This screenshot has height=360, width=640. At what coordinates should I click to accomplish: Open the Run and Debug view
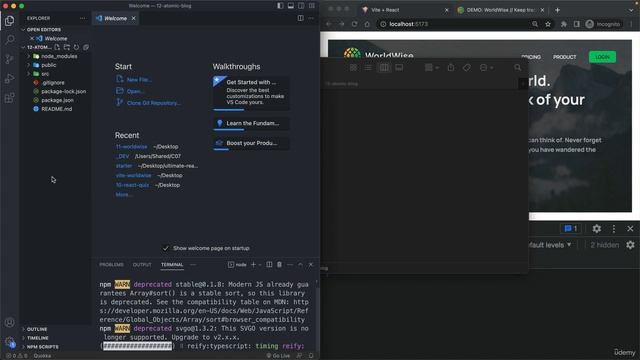[x=9, y=78]
